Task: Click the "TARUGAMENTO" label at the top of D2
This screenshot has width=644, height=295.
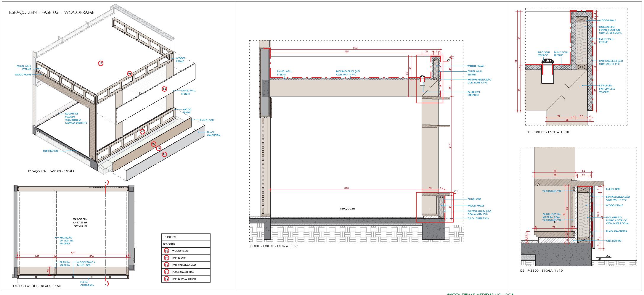Action: [x=552, y=191]
